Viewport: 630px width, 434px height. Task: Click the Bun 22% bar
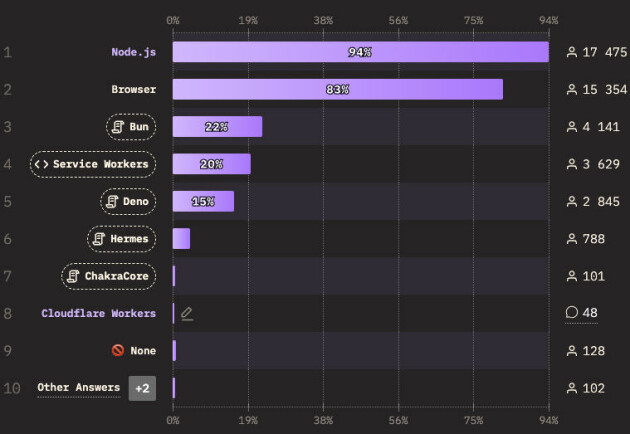tap(217, 127)
